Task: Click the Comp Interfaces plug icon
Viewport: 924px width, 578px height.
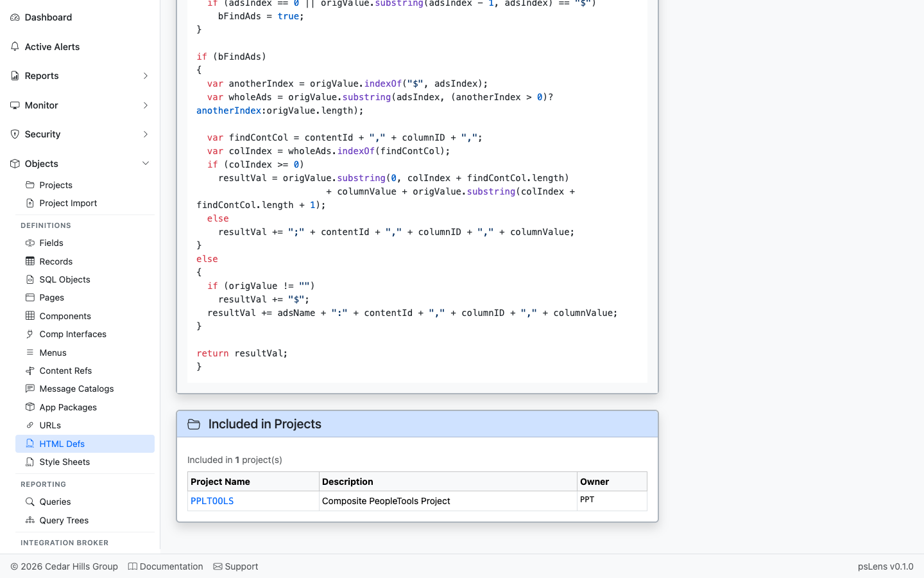Action: 30,334
